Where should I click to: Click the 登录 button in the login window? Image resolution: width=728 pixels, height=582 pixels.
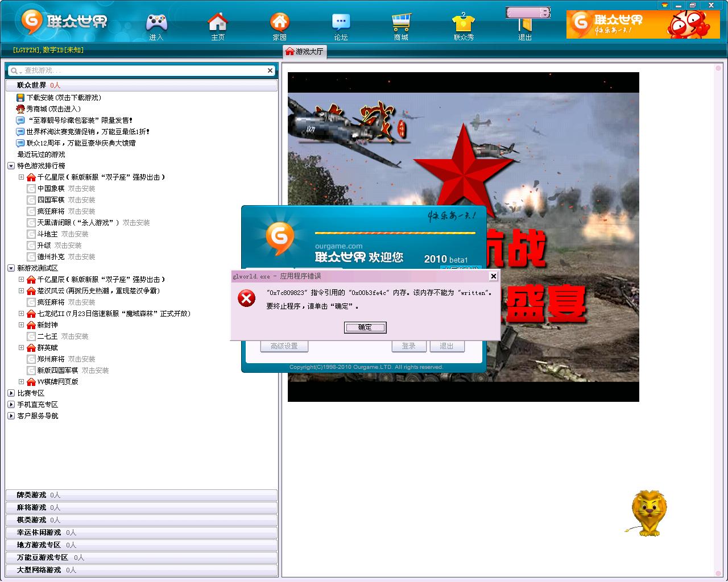point(409,346)
